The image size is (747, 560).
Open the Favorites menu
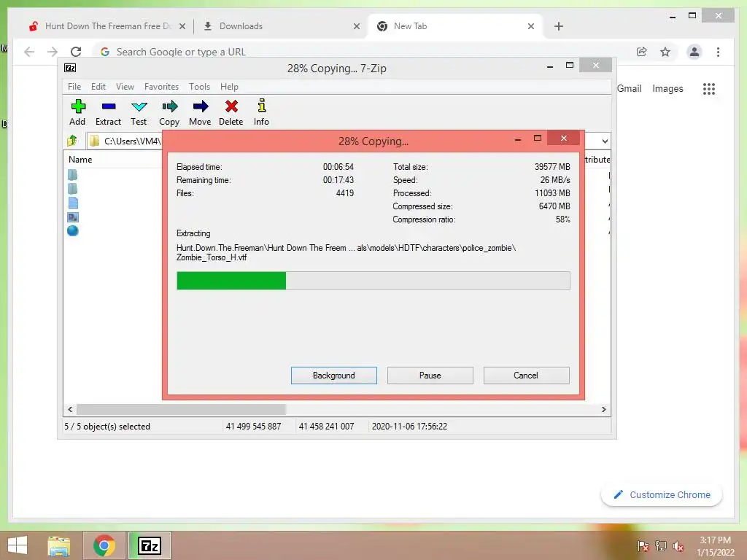pyautogui.click(x=161, y=87)
